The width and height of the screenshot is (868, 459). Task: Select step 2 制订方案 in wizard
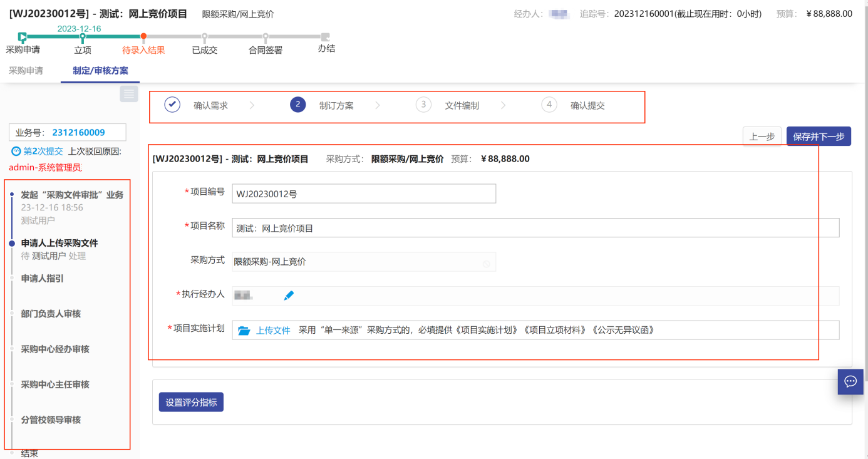click(297, 105)
